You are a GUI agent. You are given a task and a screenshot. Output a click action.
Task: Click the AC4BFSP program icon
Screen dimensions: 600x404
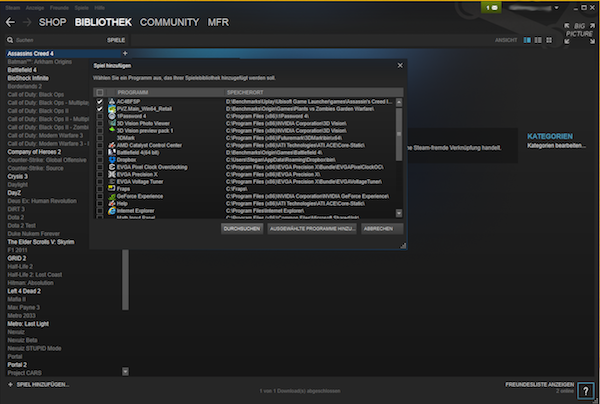tap(112, 101)
